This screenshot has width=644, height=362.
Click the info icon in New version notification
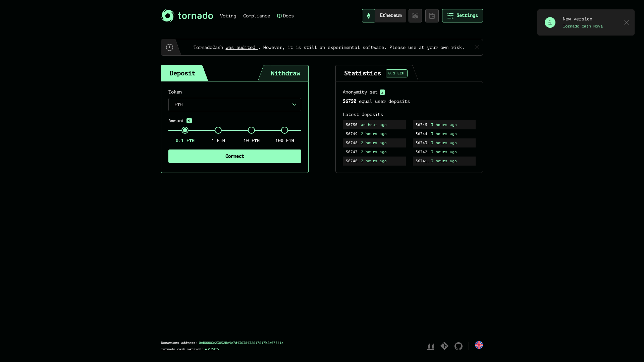pyautogui.click(x=550, y=22)
